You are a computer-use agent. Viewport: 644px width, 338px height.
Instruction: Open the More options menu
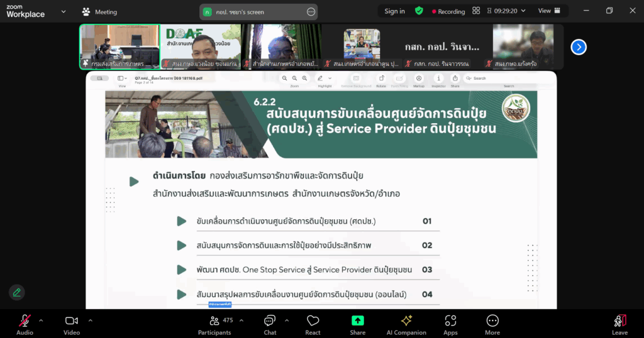click(x=492, y=324)
